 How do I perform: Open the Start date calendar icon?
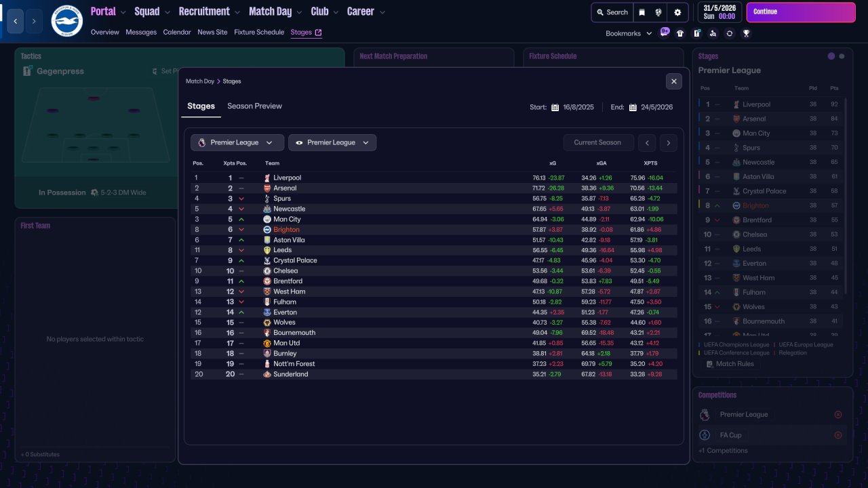(x=555, y=107)
